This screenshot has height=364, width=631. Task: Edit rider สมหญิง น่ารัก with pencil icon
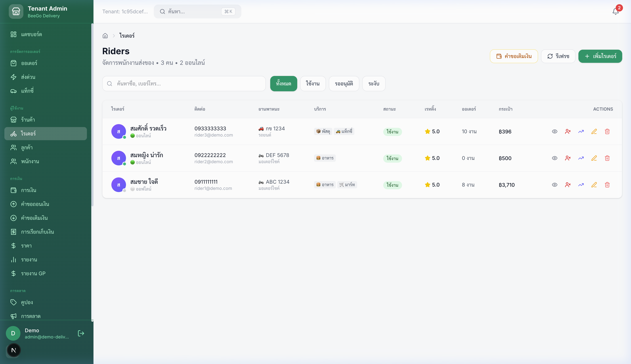tap(594, 158)
